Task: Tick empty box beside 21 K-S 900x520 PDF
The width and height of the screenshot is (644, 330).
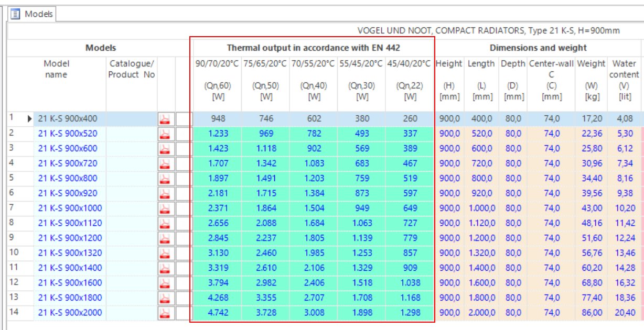Action: pos(183,134)
